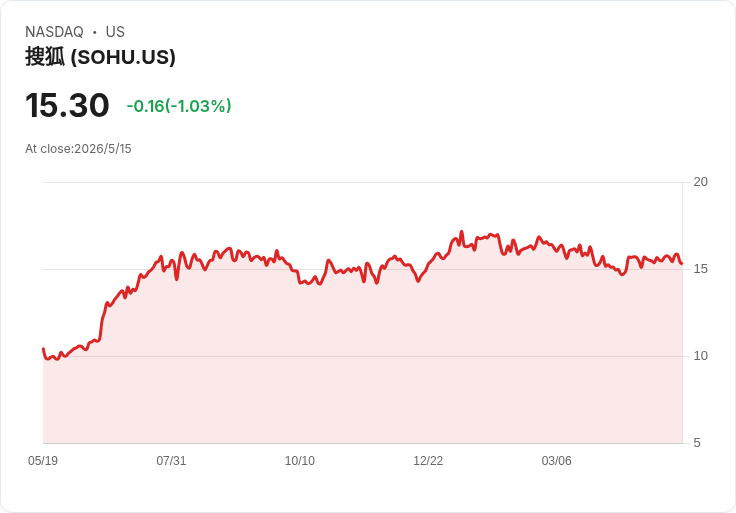Click the 15 y-axis value label

tap(700, 269)
